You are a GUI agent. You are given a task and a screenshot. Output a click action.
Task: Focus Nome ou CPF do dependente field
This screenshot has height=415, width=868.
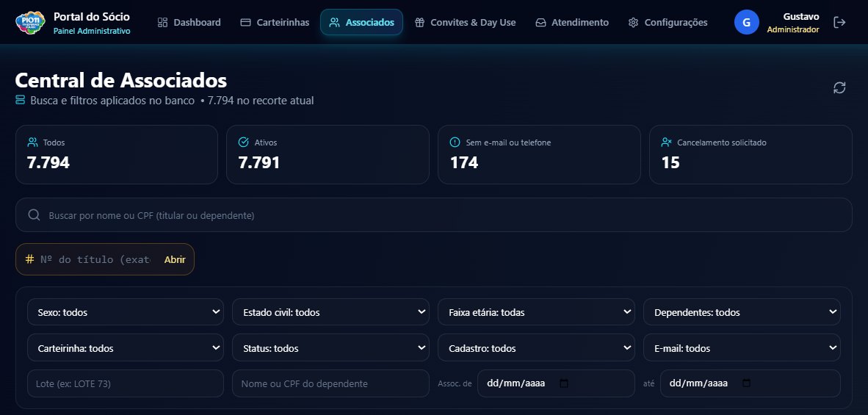coord(330,383)
